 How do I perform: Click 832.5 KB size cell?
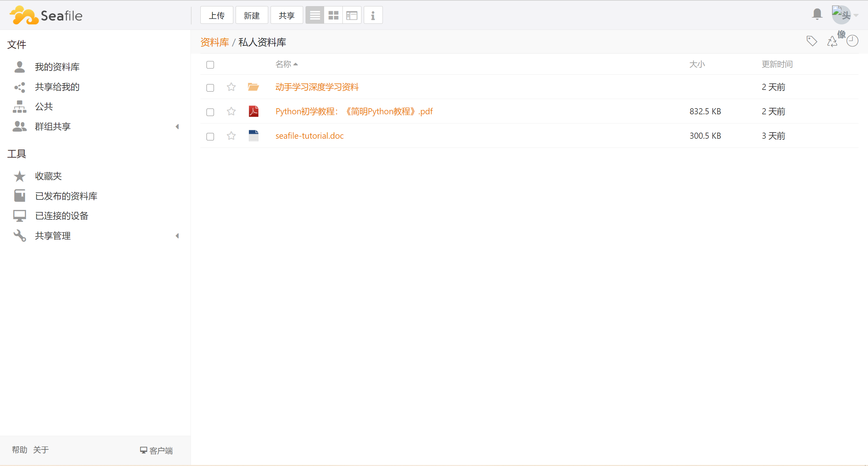(x=705, y=112)
